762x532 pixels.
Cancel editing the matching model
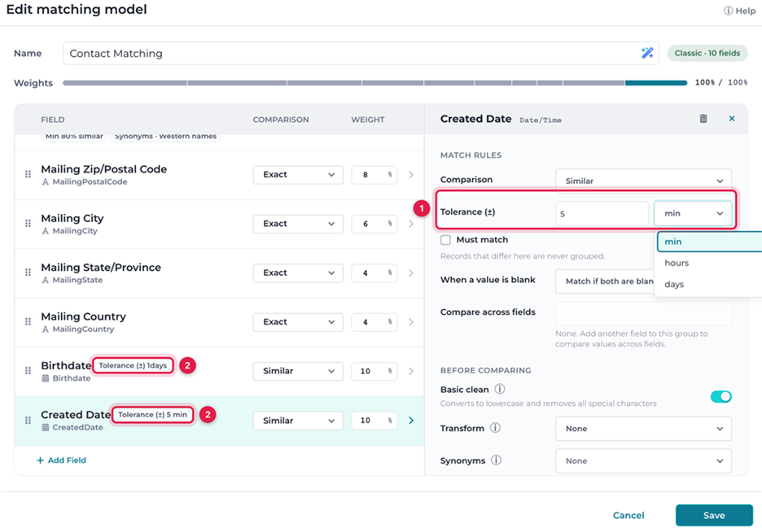[628, 515]
